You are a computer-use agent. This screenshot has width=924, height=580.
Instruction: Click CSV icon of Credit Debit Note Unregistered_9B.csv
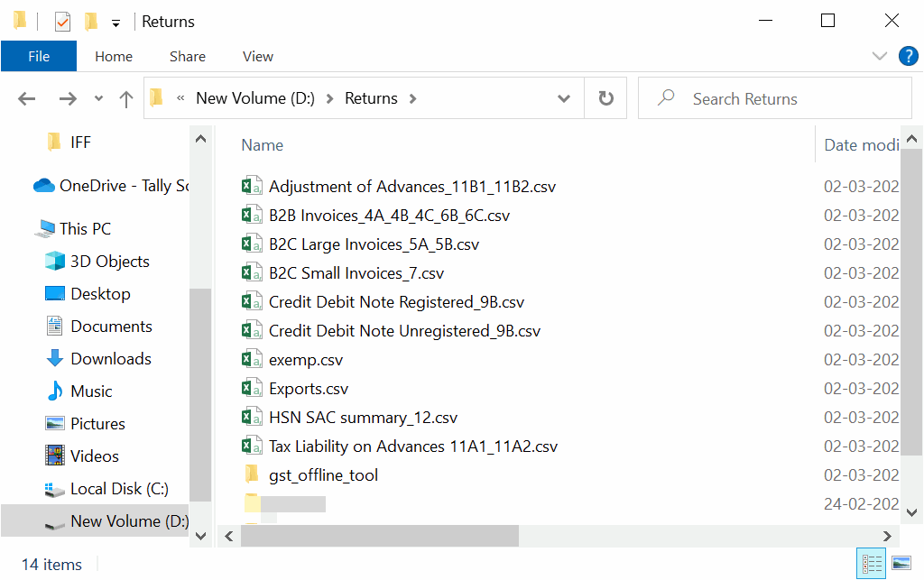(x=252, y=331)
